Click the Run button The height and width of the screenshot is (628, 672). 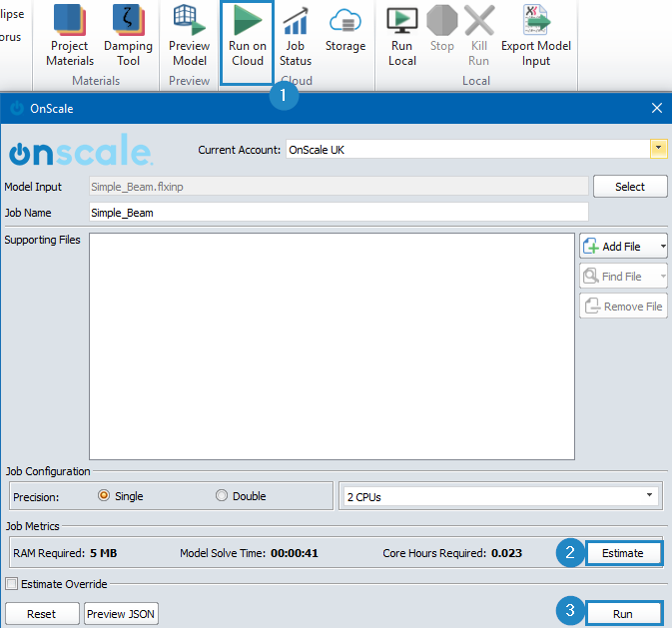coord(623,613)
